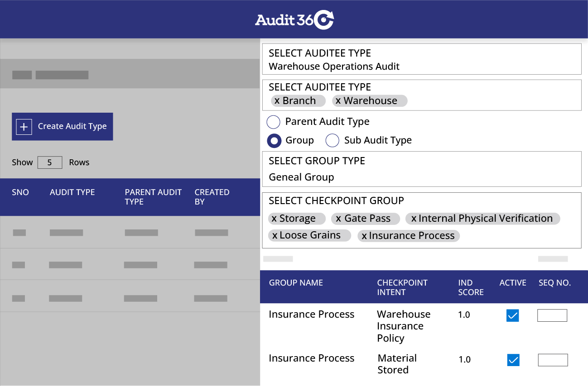
Task: Click the Create Audit Type button
Action: click(x=63, y=127)
